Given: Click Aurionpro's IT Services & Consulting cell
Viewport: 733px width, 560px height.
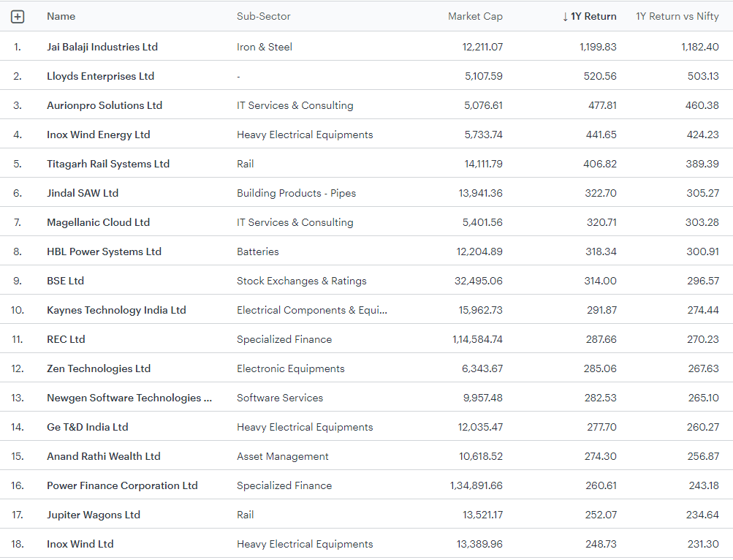Looking at the screenshot, I should coord(295,105).
